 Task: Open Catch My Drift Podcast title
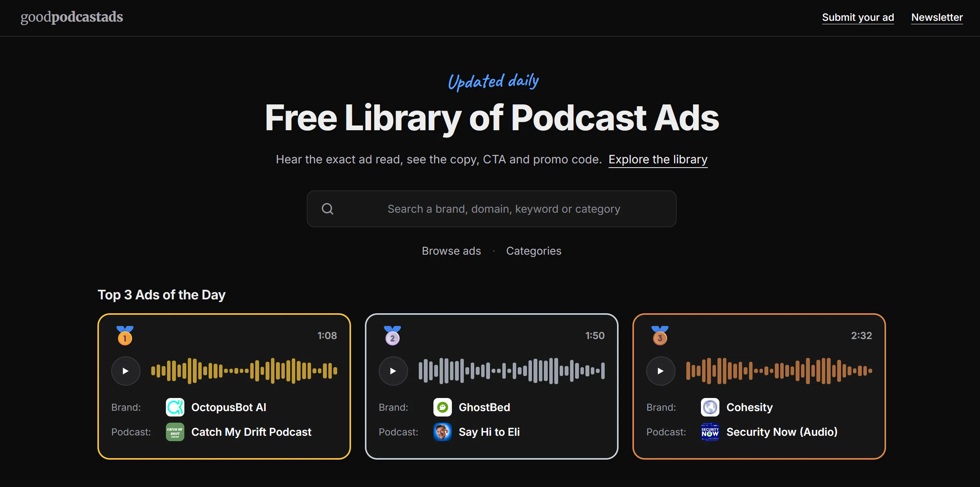point(251,432)
